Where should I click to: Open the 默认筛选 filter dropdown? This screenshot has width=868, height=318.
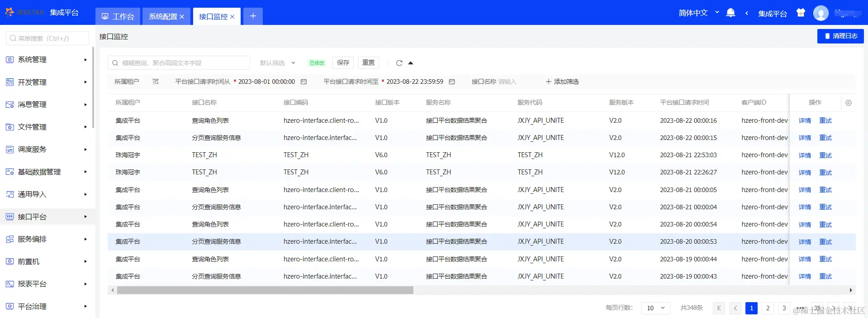[x=277, y=63]
